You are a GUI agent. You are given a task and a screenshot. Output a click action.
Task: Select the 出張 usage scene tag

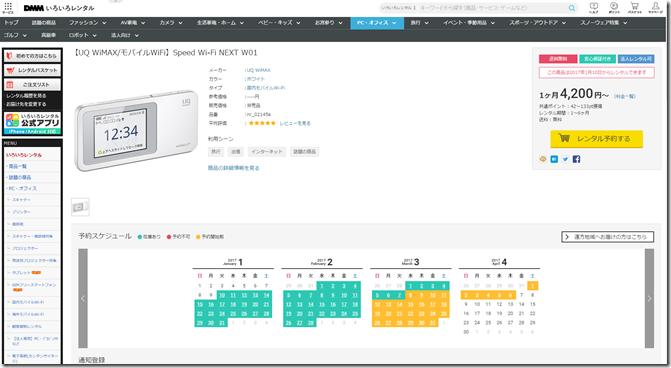236,151
